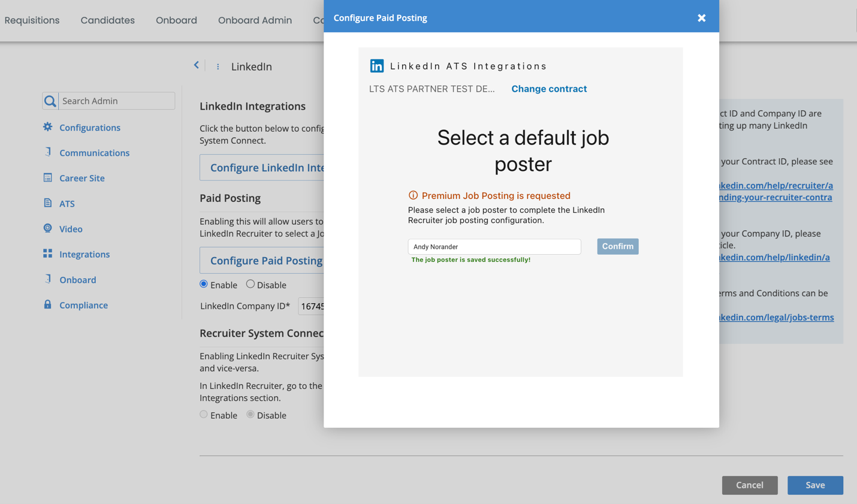Open Onboard in the admin sidebar
This screenshot has width=857, height=504.
pos(78,280)
